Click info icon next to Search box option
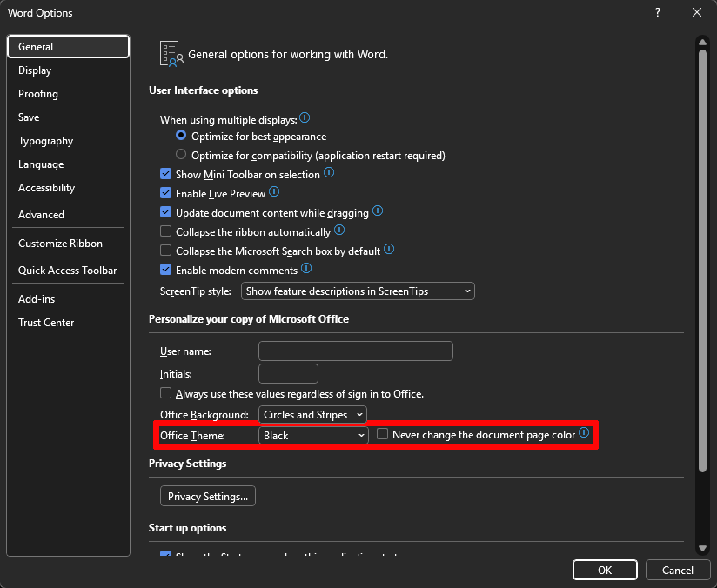Screen dimensions: 717x588 coord(389,250)
